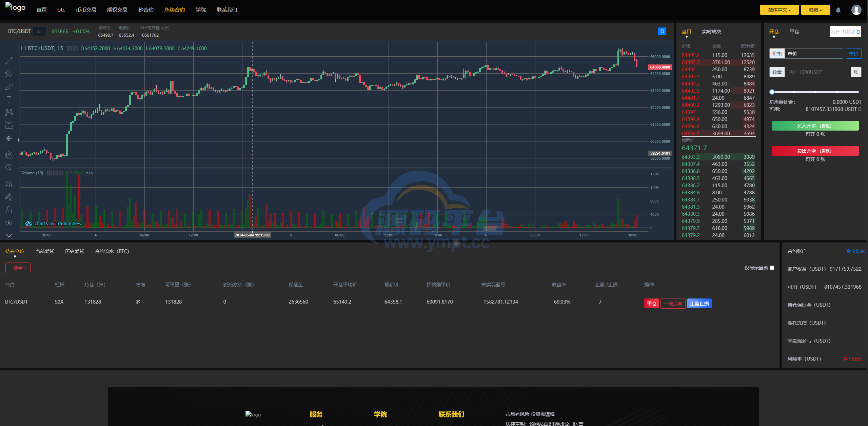Open Volume indicator settings gear

click(x=55, y=173)
